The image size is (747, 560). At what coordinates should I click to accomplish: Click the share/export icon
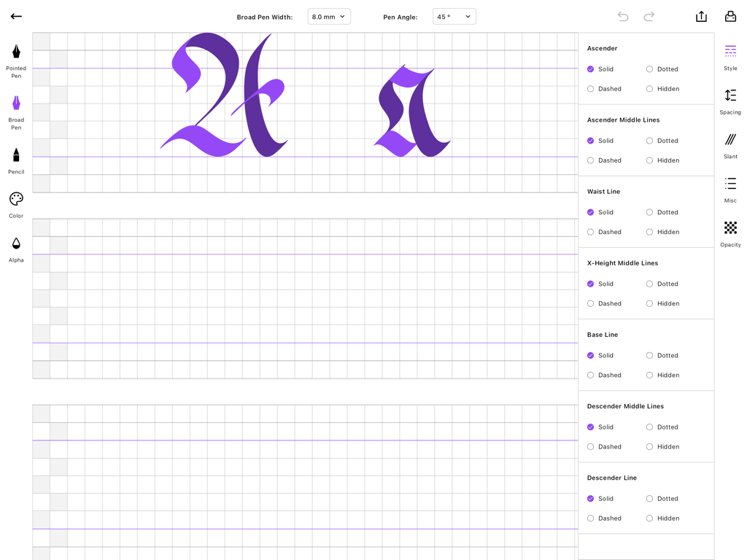tap(701, 16)
